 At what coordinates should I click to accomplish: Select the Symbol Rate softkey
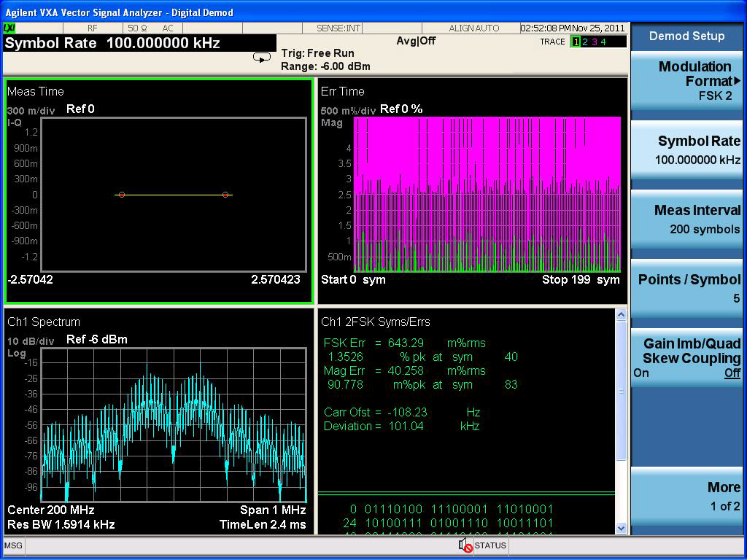[x=687, y=150]
